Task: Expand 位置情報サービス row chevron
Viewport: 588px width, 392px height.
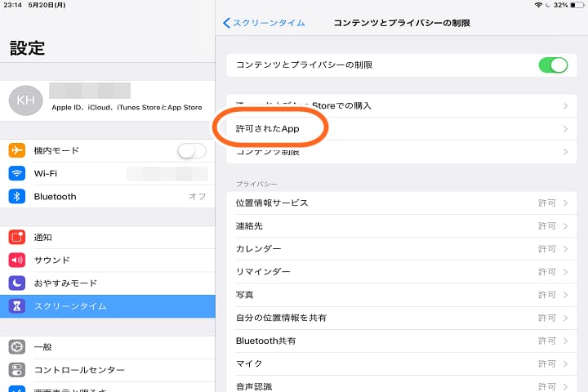Action: 565,203
